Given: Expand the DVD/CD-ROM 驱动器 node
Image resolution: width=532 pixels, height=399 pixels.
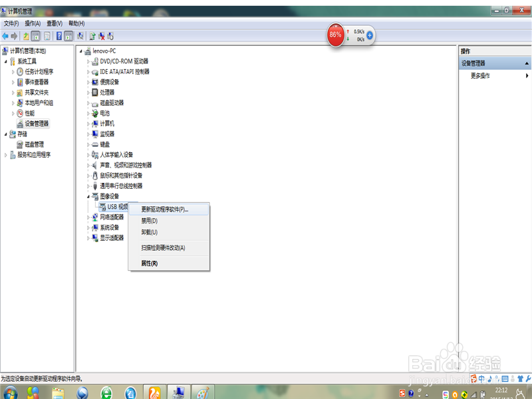Looking at the screenshot, I should [x=88, y=61].
